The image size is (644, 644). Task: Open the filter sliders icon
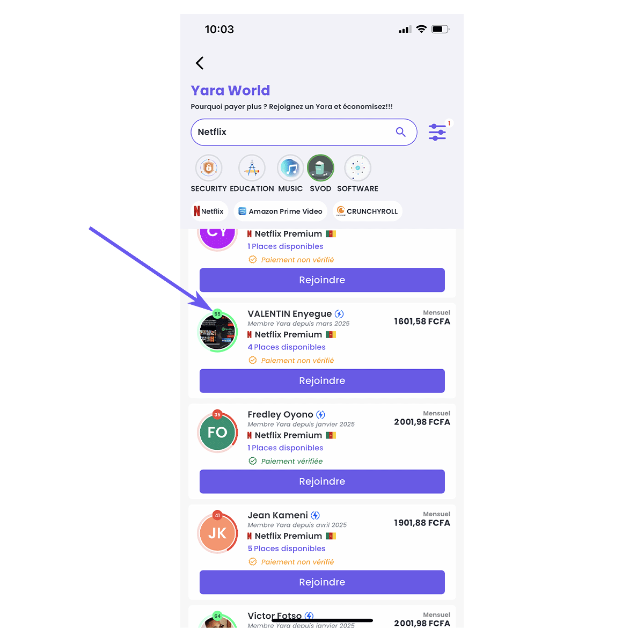tap(437, 132)
